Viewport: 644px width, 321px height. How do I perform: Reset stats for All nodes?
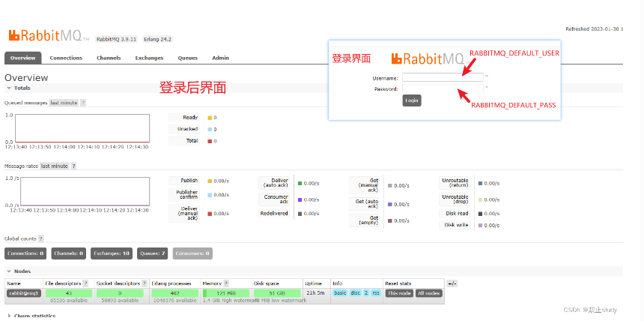point(429,293)
